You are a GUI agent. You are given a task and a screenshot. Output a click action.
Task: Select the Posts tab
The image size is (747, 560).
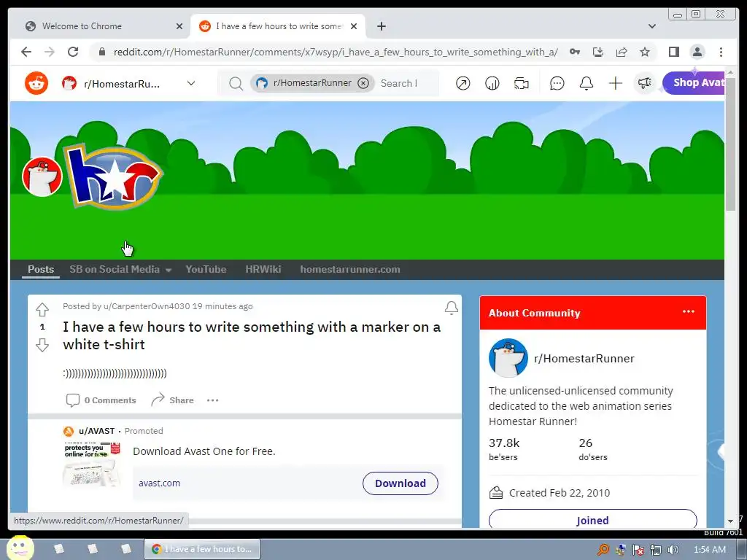click(41, 269)
